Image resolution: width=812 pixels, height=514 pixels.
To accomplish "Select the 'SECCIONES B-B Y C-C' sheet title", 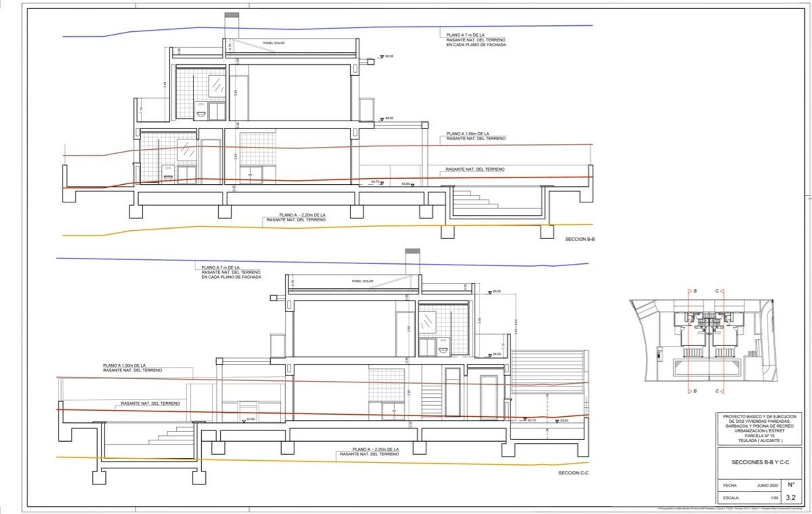I will click(x=760, y=462).
